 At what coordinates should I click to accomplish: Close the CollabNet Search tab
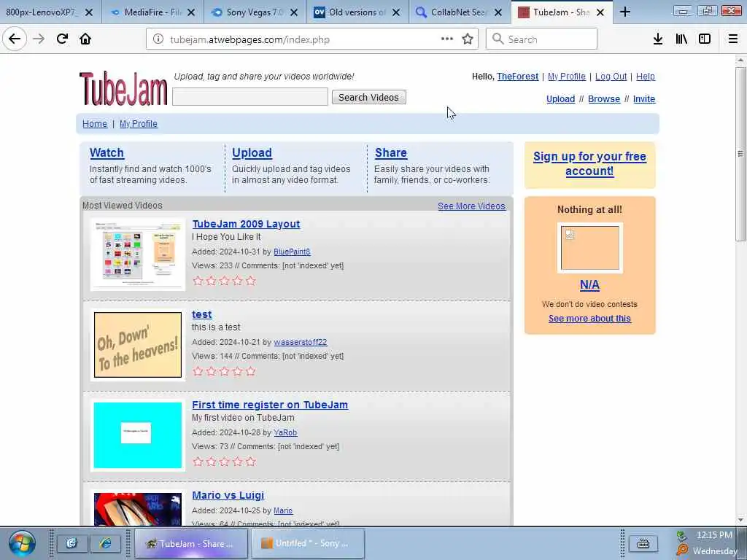[498, 12]
